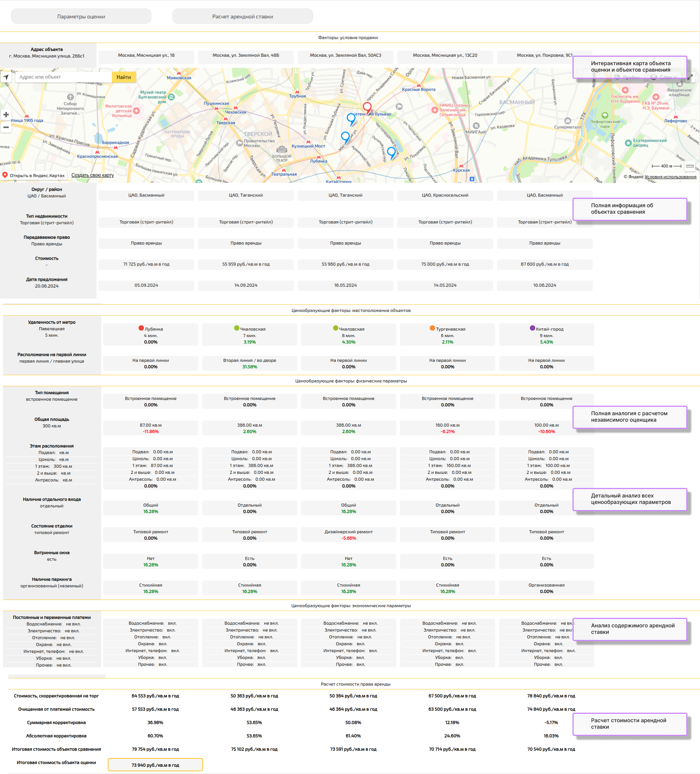This screenshot has height=774, width=700.
Task: Click Правительство Москвы flag icon on map
Action: click(239, 143)
